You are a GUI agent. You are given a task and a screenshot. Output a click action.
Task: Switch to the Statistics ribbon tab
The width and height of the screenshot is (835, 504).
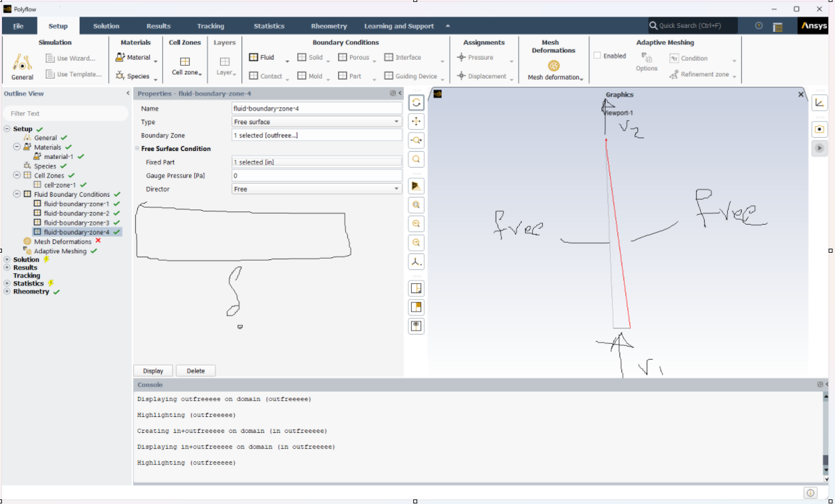click(x=269, y=26)
